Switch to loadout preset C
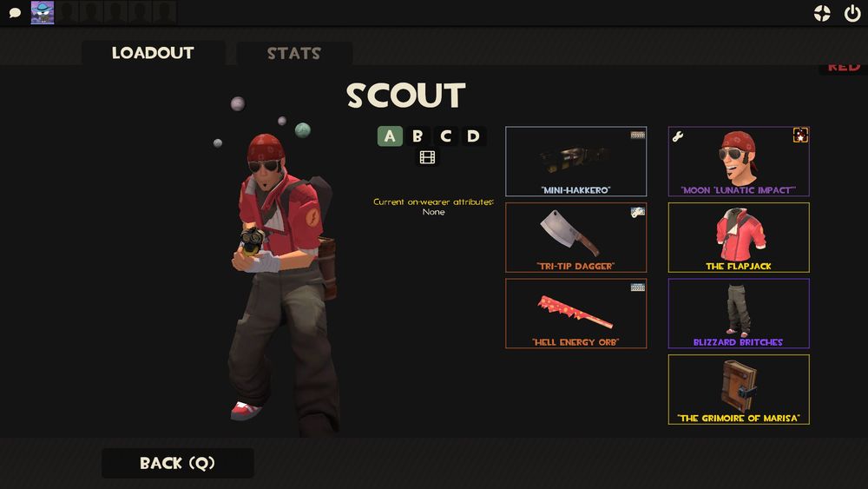This screenshot has width=868, height=489. click(445, 135)
